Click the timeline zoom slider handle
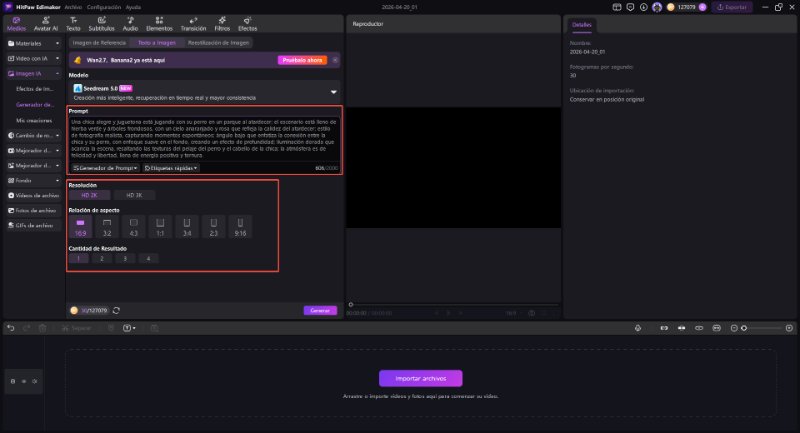 (x=744, y=328)
